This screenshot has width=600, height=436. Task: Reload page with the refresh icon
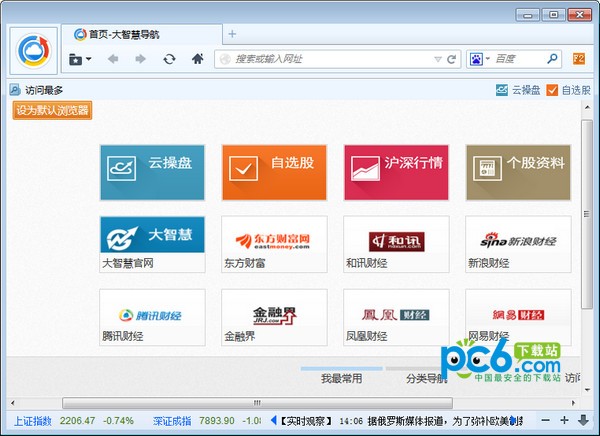coord(169,59)
